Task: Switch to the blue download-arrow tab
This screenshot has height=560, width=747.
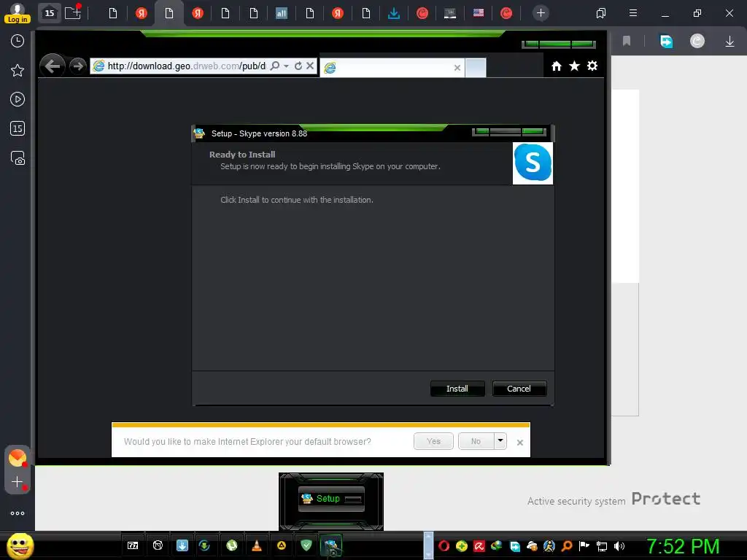Action: point(393,13)
